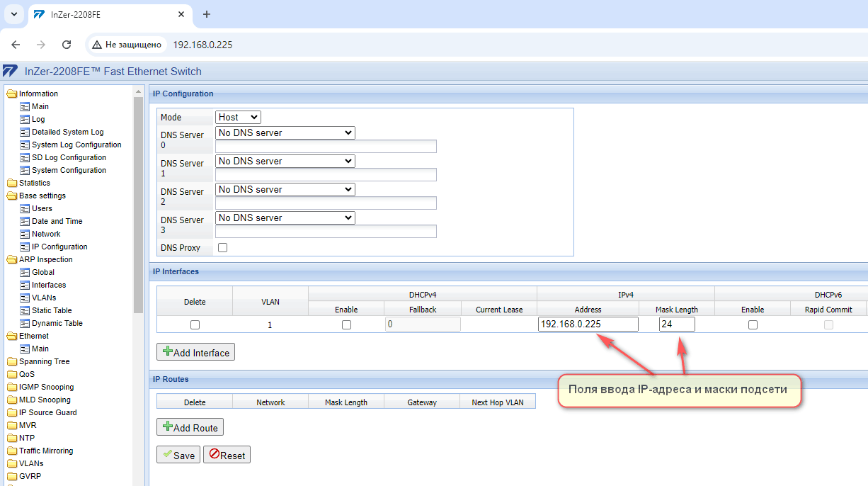Click the Spanning Tree folder icon
Viewport: 868px width, 486px height.
(12, 361)
